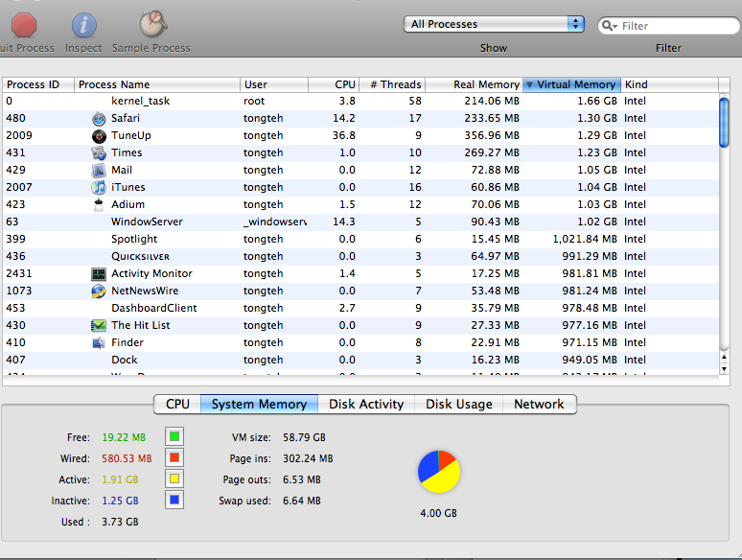Sort by Kind column header
The width and height of the screenshot is (742, 560).
click(x=669, y=84)
